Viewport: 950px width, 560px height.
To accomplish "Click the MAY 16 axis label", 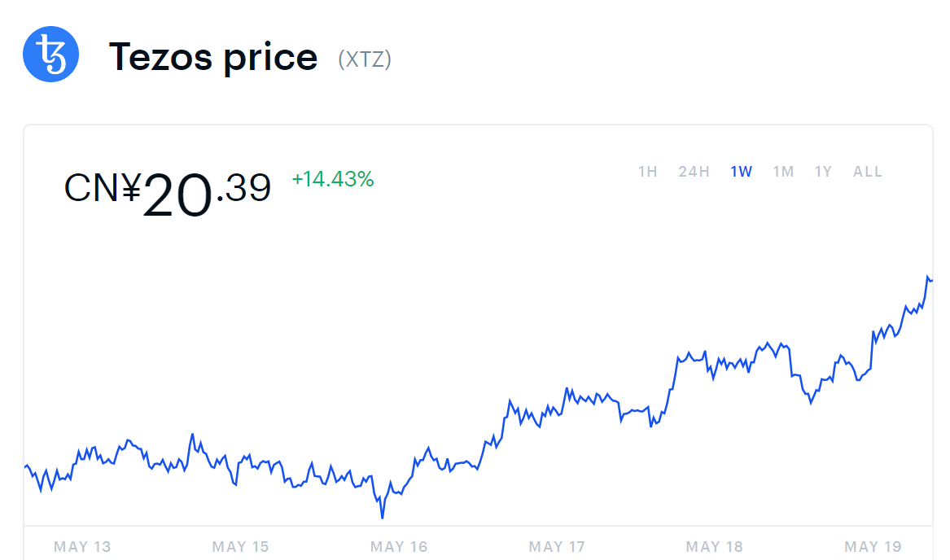I will point(399,547).
